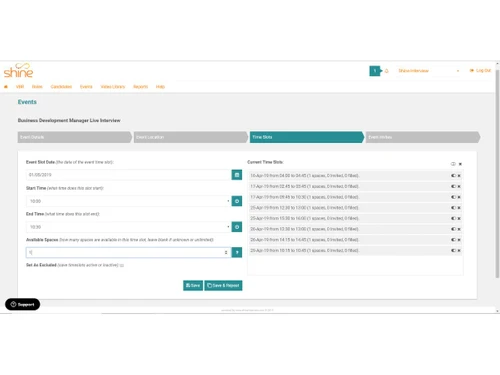Toggle active state of 02:45 to 03:45 slot
500x375 pixels.
click(x=453, y=186)
